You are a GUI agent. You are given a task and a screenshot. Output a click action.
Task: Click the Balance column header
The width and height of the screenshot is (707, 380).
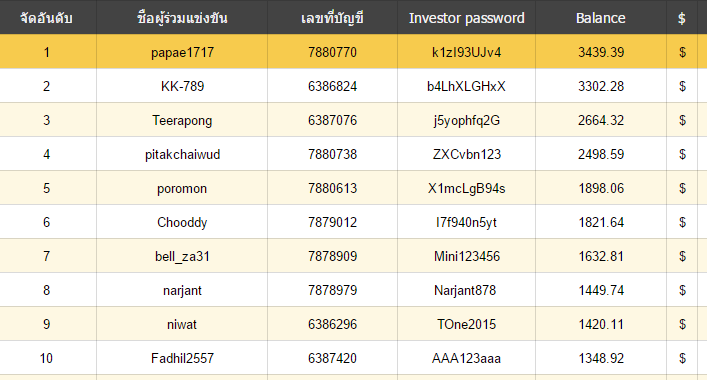click(601, 18)
